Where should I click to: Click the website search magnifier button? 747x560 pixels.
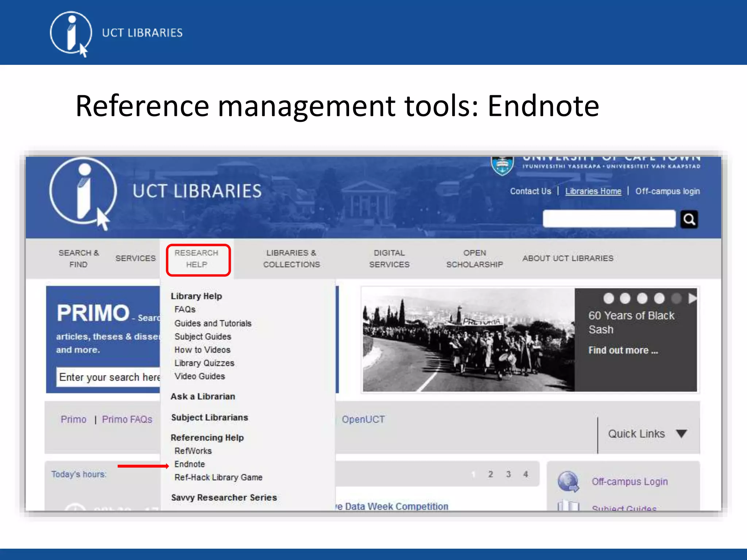(689, 219)
